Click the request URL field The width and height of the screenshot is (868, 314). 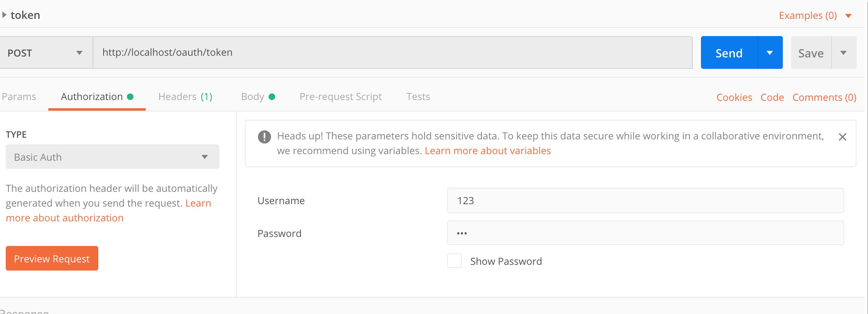392,52
